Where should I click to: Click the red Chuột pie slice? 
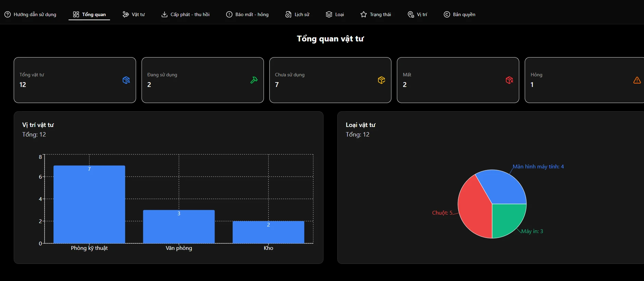475,209
